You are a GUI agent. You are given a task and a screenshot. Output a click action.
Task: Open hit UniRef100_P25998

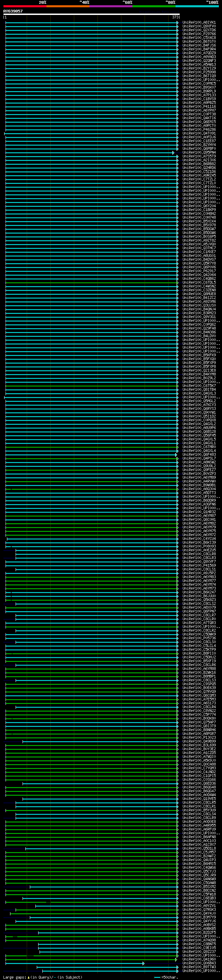[199, 72]
